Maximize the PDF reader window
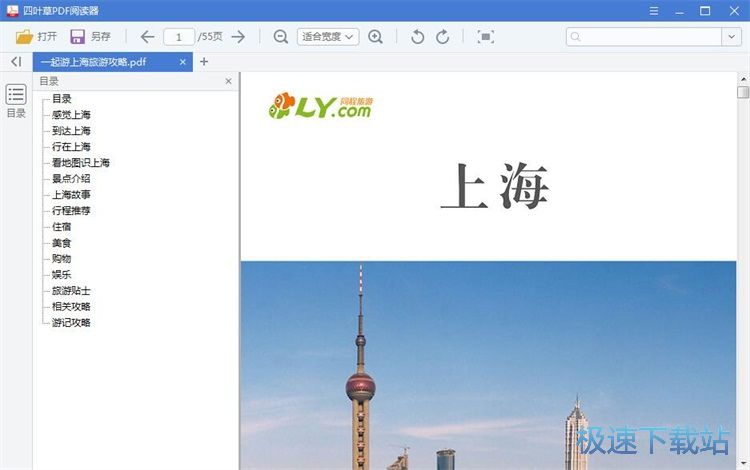The height and width of the screenshot is (470, 750). coord(705,11)
